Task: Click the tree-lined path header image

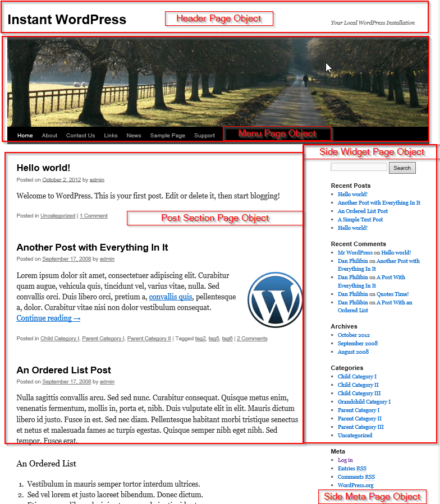Action: click(218, 82)
